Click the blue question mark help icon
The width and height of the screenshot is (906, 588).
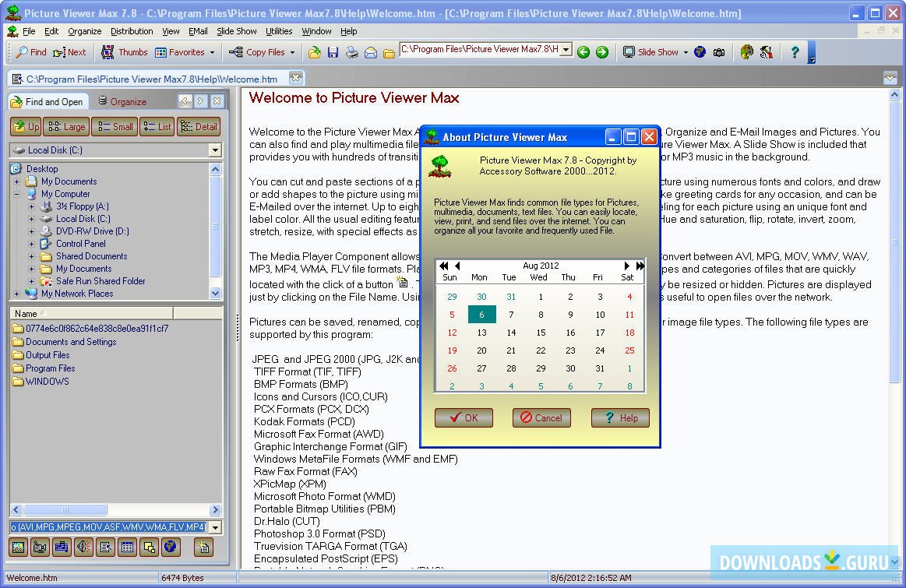[x=795, y=52]
